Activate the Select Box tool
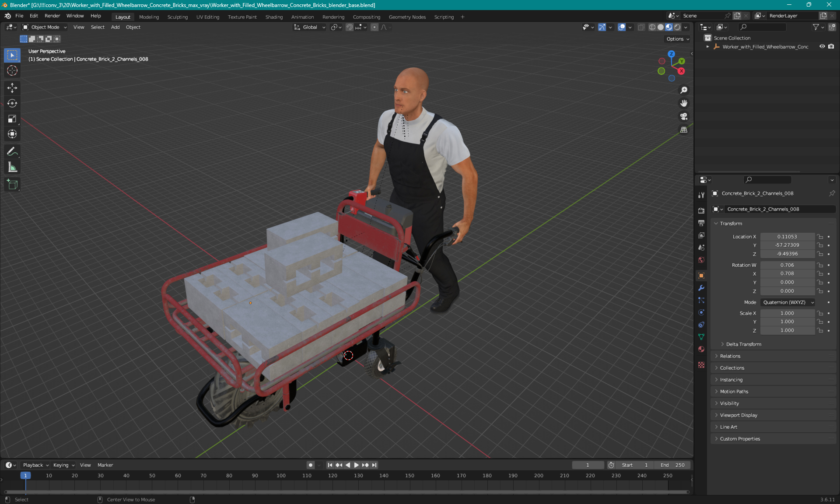The width and height of the screenshot is (840, 504). click(x=12, y=55)
